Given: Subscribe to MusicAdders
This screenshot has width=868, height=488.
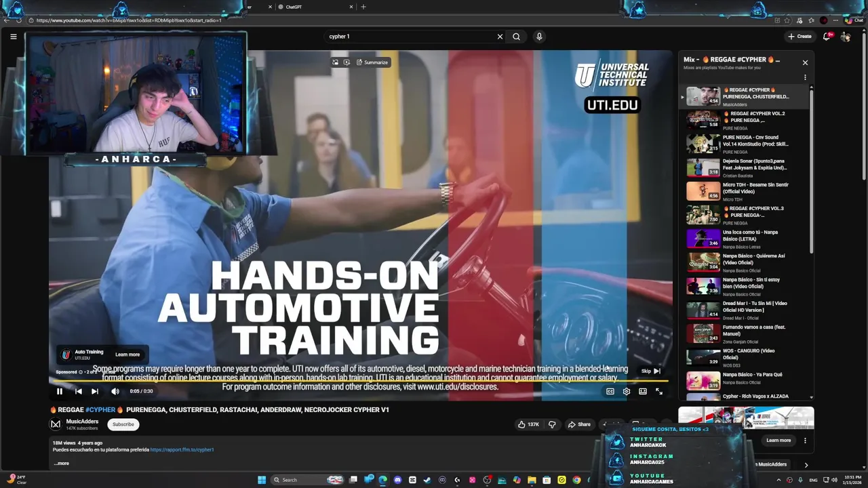Looking at the screenshot, I should point(123,424).
